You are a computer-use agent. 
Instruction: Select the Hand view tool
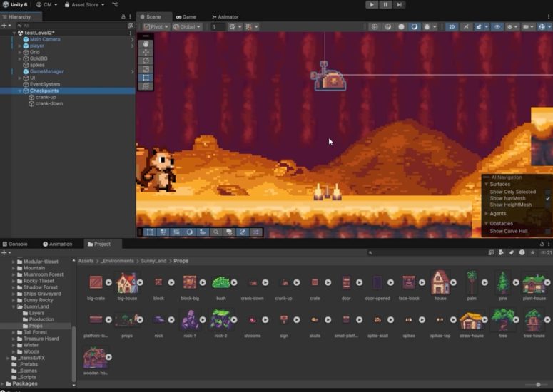(x=146, y=44)
